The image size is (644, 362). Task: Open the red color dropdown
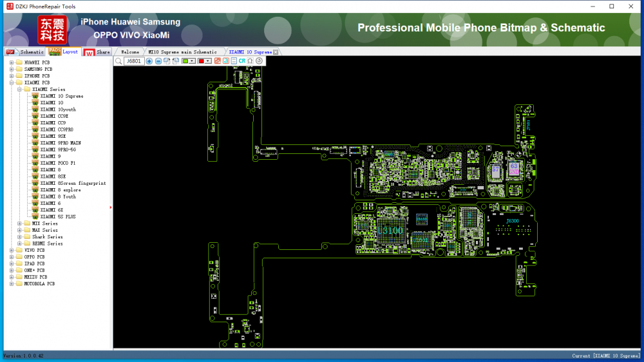point(208,61)
